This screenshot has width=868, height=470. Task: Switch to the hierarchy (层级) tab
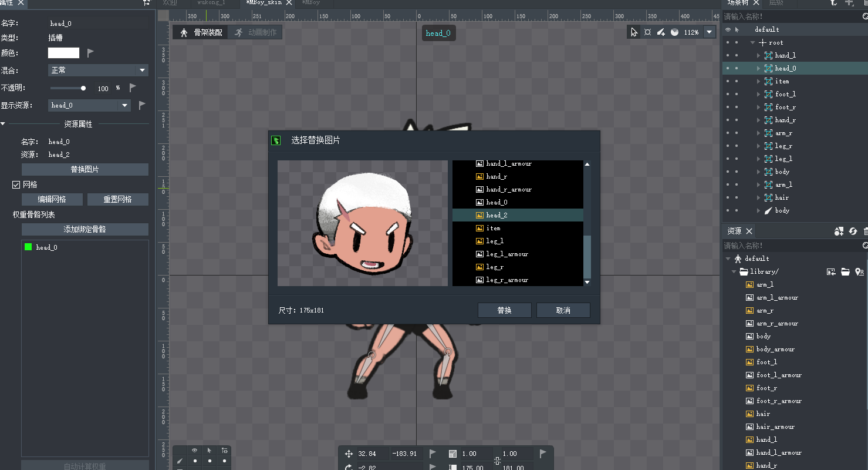coord(776,3)
